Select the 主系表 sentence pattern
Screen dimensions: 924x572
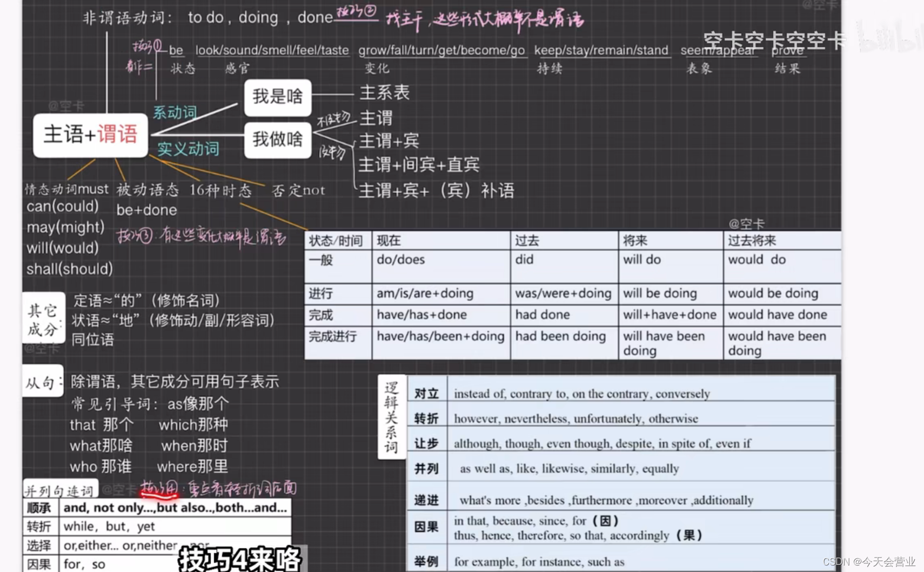[385, 92]
